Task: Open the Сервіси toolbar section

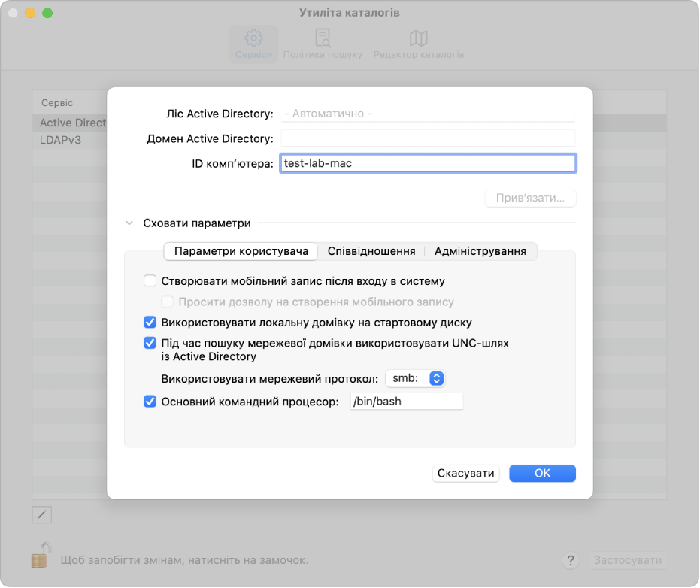Action: tap(253, 44)
